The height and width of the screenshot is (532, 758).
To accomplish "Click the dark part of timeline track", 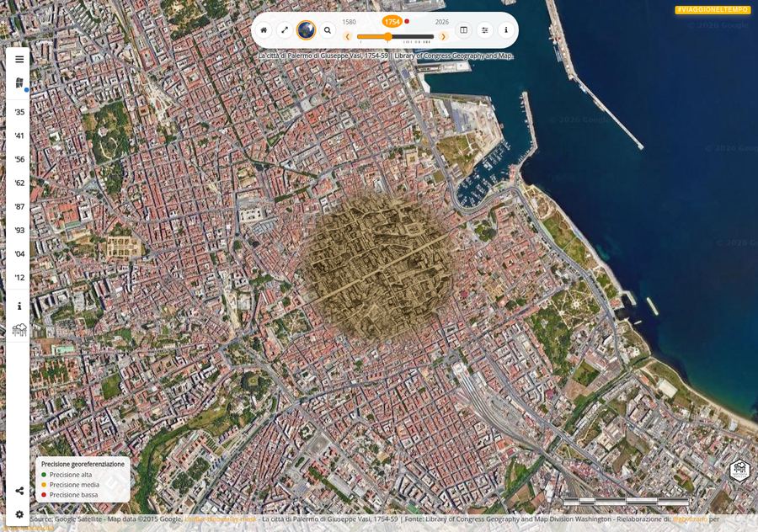I will point(413,37).
